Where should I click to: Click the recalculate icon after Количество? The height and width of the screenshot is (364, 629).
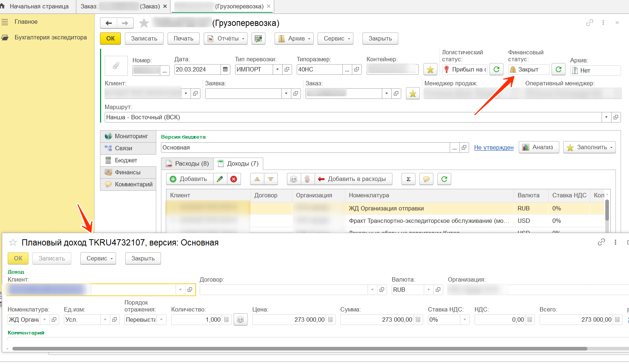click(x=240, y=320)
